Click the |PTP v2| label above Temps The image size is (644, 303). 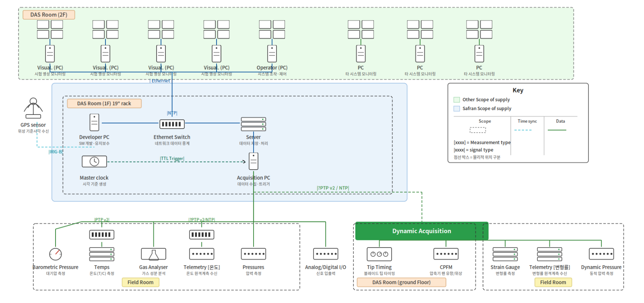click(101, 220)
